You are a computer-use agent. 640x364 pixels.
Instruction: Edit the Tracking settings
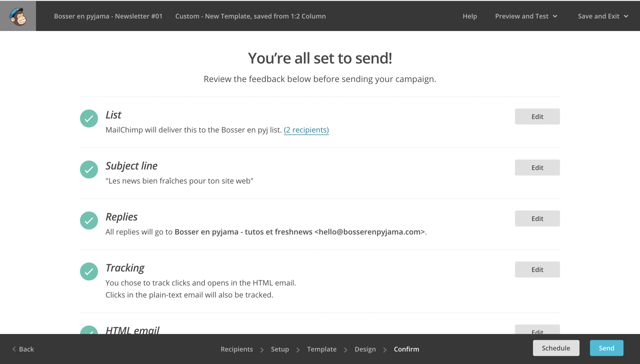click(x=537, y=269)
